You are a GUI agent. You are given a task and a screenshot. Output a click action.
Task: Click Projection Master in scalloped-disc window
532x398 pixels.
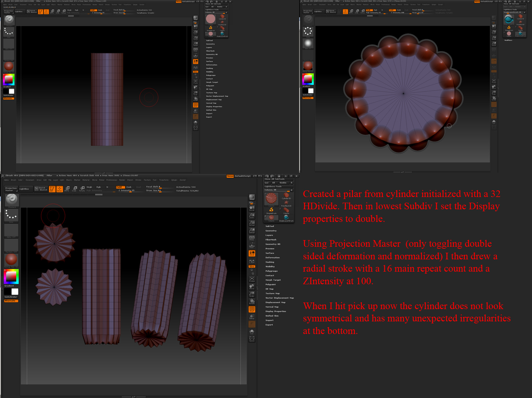coord(308,12)
